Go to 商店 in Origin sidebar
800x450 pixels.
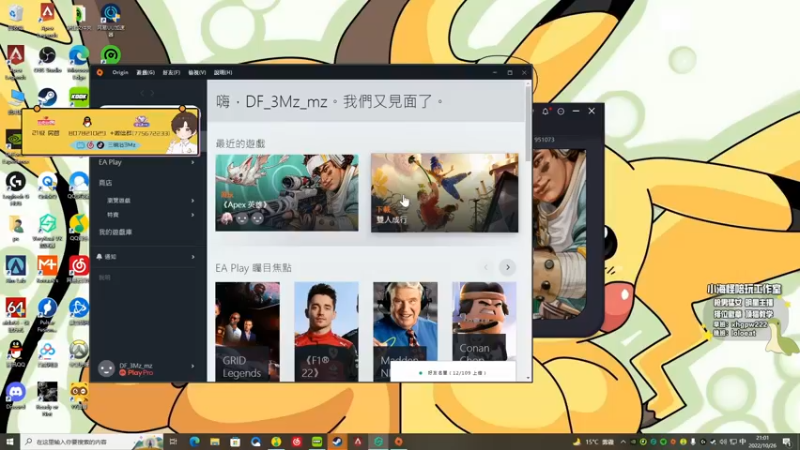[x=106, y=183]
